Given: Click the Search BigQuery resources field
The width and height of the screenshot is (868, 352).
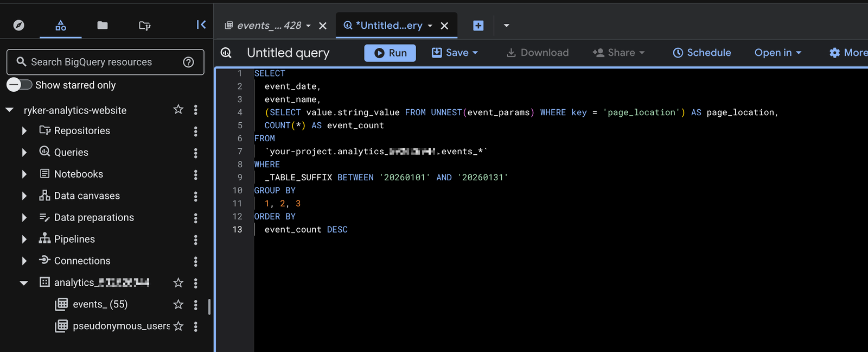Looking at the screenshot, I should pyautogui.click(x=105, y=62).
